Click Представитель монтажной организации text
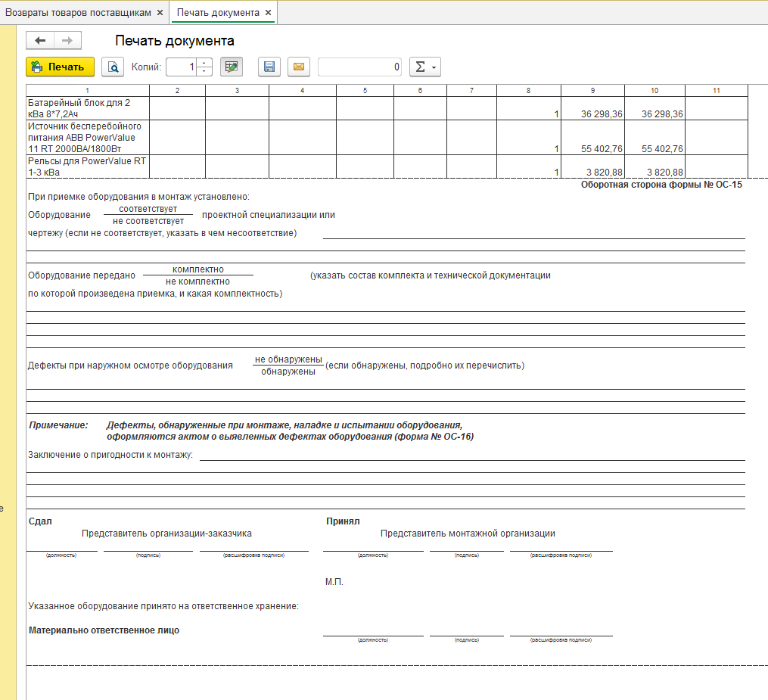The height and width of the screenshot is (700, 768). (x=468, y=534)
